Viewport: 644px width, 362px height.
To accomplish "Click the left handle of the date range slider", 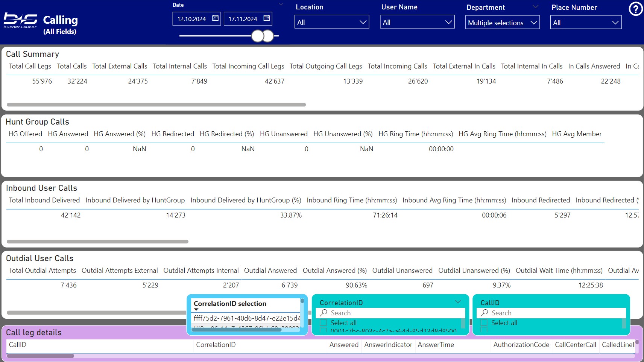I will [x=258, y=36].
